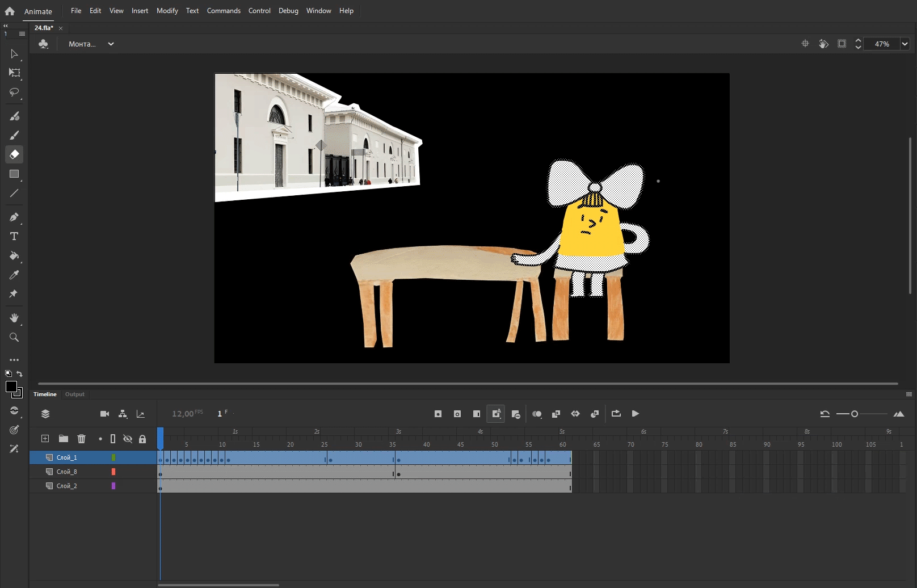Open the Modify menu
Image resolution: width=917 pixels, height=588 pixels.
(167, 11)
